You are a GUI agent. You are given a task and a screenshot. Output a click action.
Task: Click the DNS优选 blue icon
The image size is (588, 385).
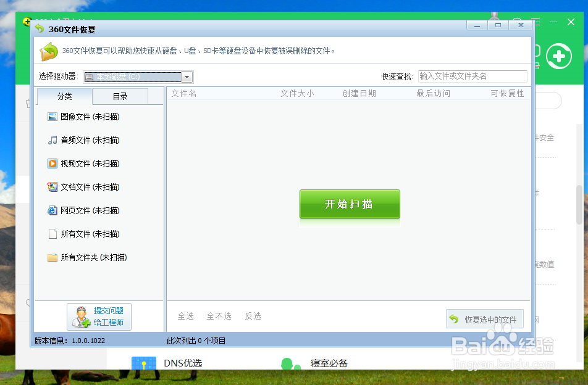pyautogui.click(x=144, y=363)
